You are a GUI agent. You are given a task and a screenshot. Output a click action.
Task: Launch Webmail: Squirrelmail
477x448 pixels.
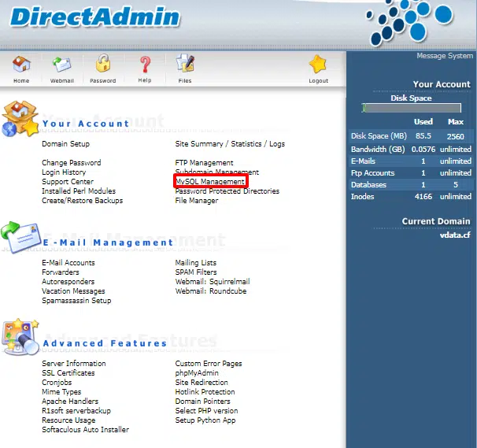(x=213, y=281)
